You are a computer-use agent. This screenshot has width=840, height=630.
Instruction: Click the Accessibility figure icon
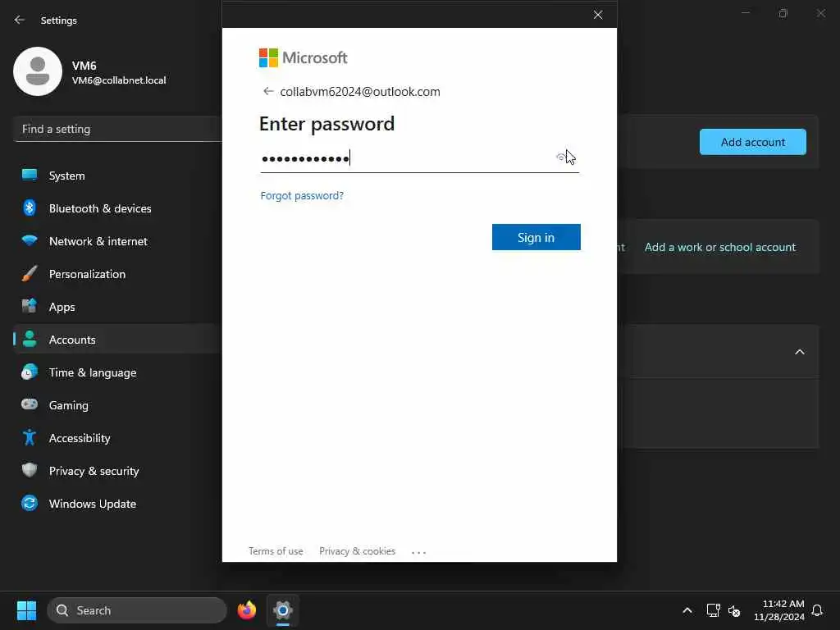tap(30, 438)
